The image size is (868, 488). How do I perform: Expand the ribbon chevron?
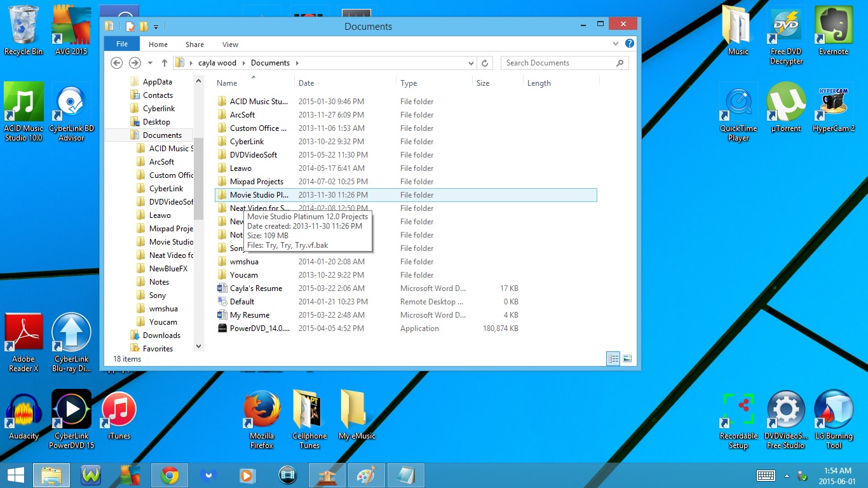(x=615, y=44)
